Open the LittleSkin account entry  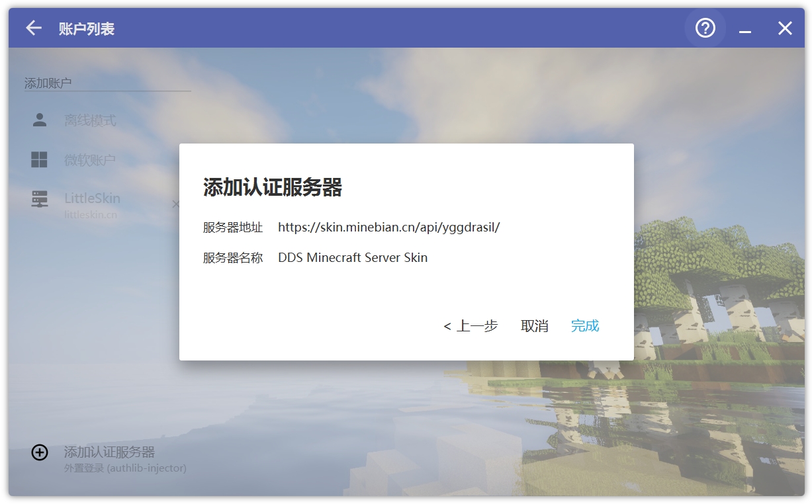point(92,198)
